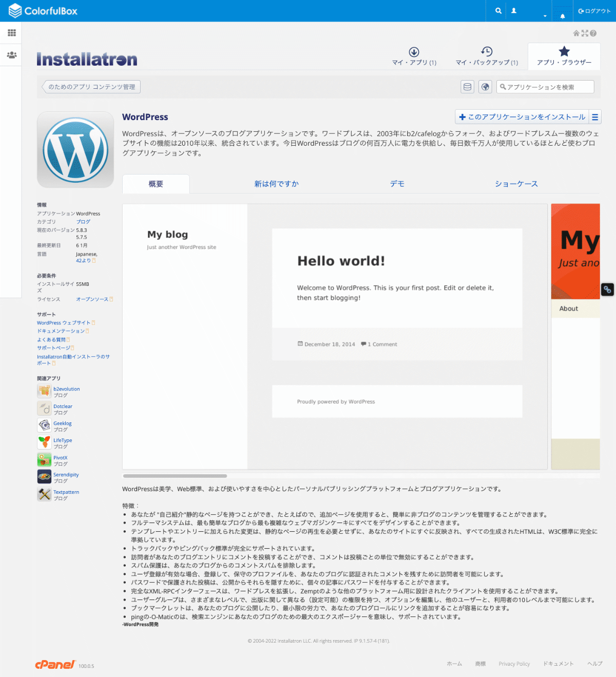This screenshot has width=616, height=677.
Task: Open ドキュメント footer link
Action: (559, 664)
